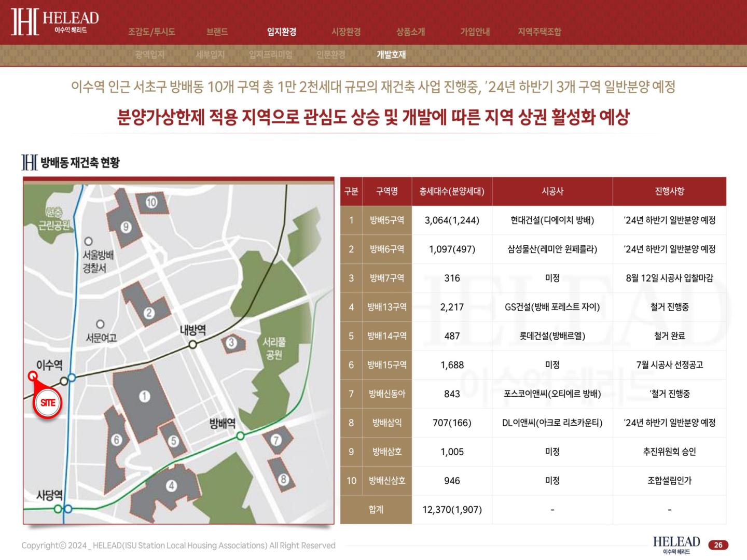This screenshot has width=747, height=560.
Task: Click the 구역명 column header
Action: pyautogui.click(x=387, y=191)
